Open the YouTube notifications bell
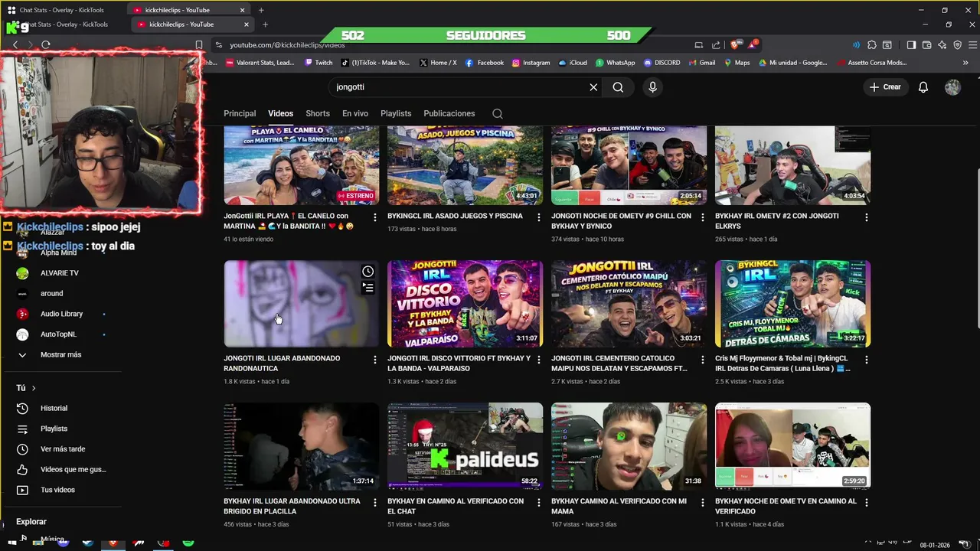The height and width of the screenshot is (551, 980). pos(923,87)
